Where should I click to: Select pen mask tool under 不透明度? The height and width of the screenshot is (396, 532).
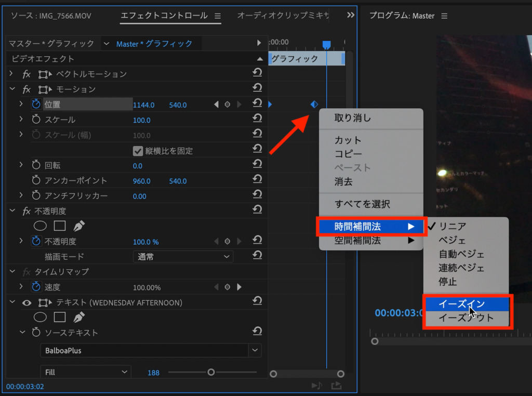(79, 226)
